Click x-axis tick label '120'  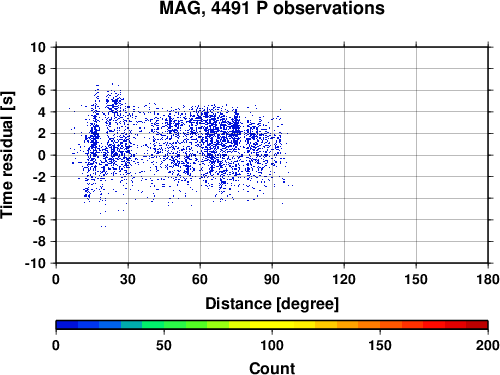pos(344,279)
